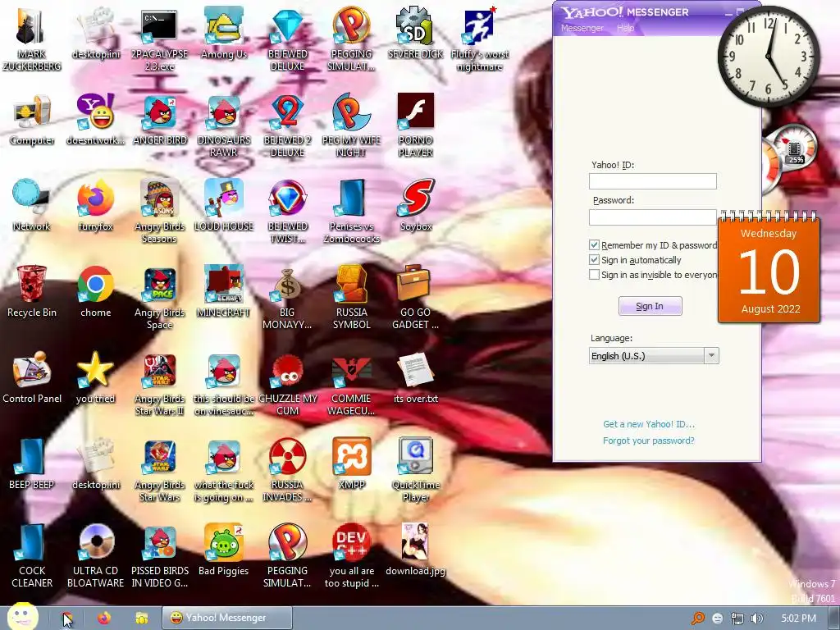Click the analog clock gadget
This screenshot has width=840, height=630.
coord(769,57)
